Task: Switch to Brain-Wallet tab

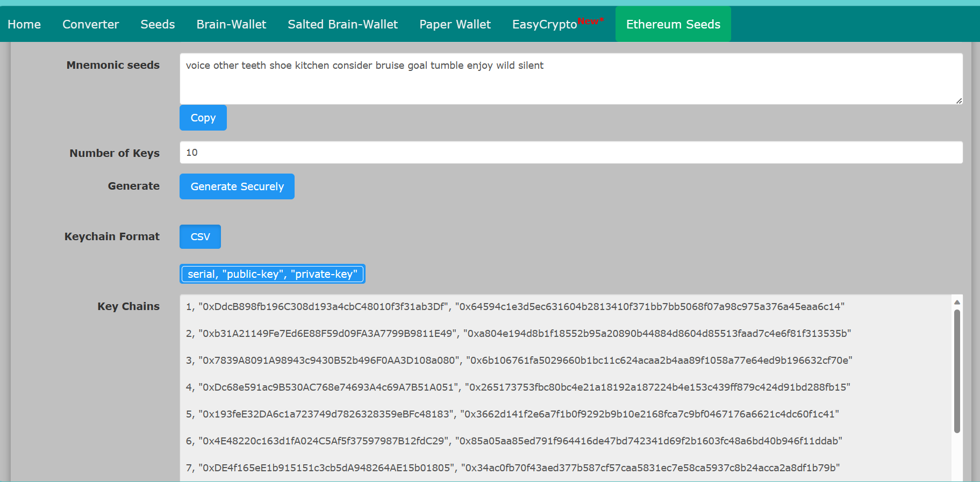Action: 231,24
